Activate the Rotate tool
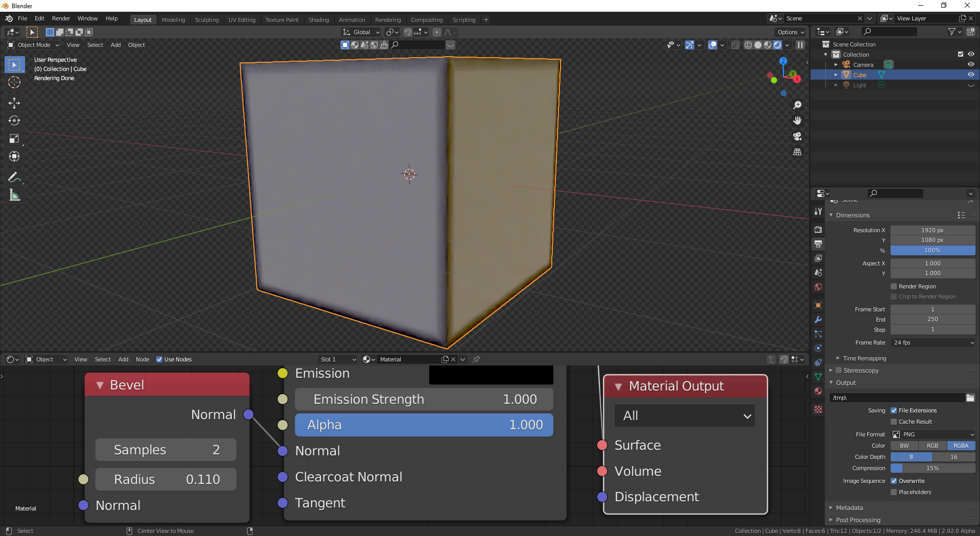The image size is (980, 536). pyautogui.click(x=14, y=121)
